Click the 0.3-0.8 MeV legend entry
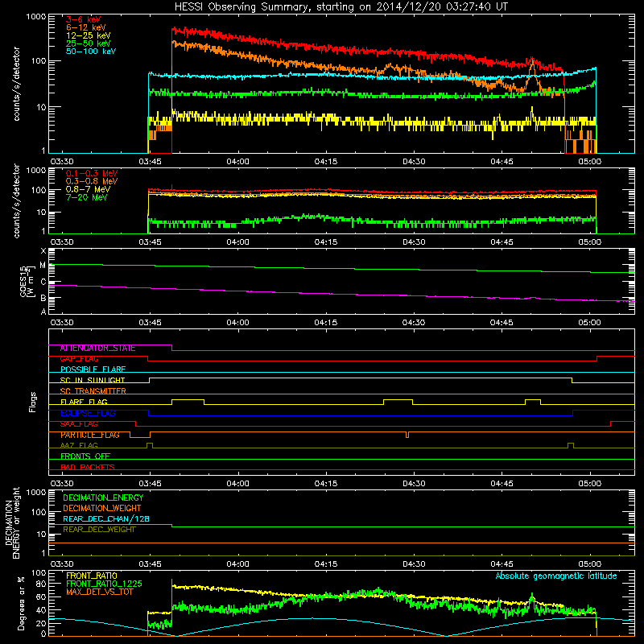The image size is (644, 644). 92,181
